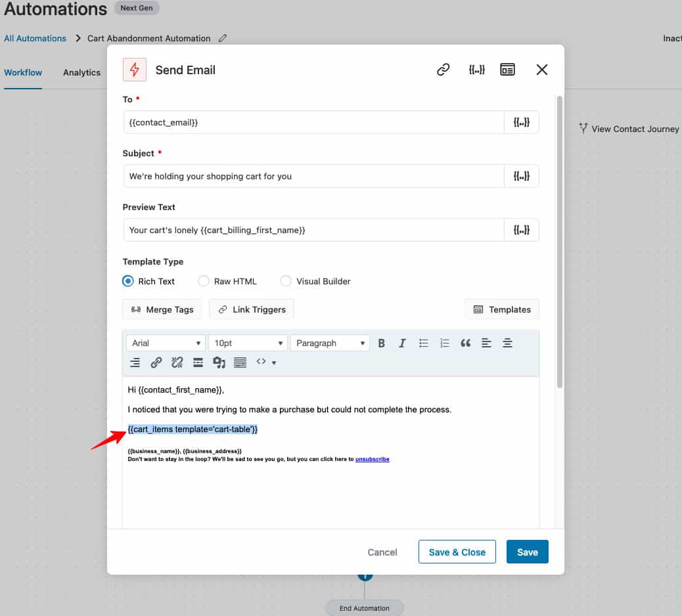Click the remove link (unlink) icon
The height and width of the screenshot is (616, 682).
pos(177,363)
